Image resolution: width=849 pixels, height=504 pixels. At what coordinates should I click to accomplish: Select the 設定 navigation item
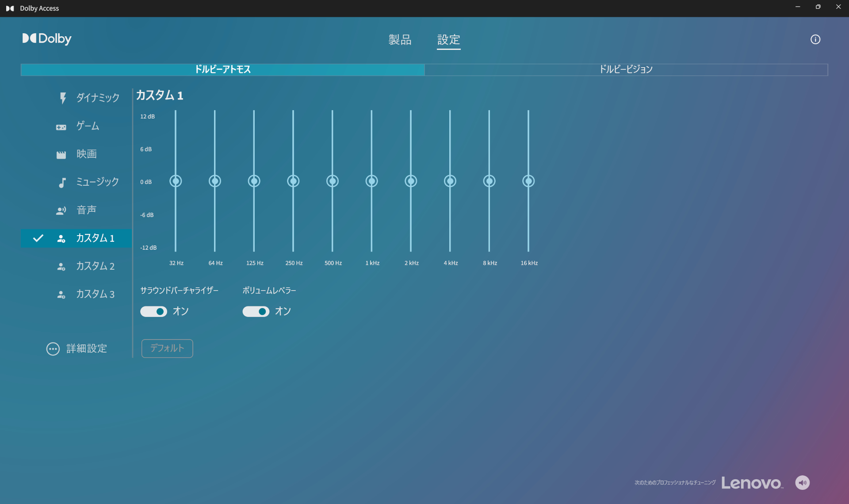449,40
